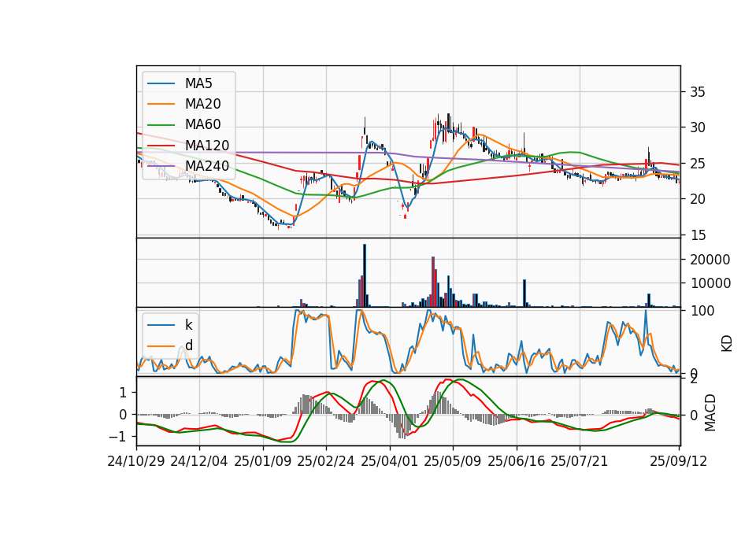Click the k legend label in KD panel
This screenshot has width=756, height=543.
click(188, 325)
